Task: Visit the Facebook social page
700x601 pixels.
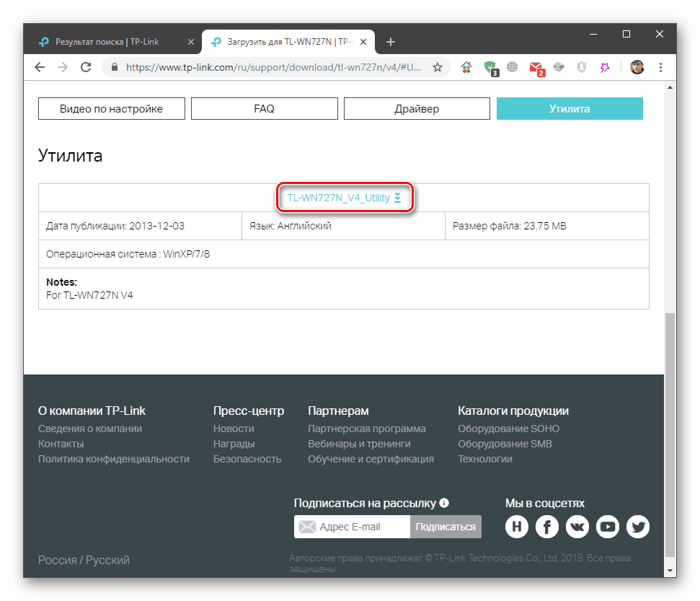Action: (547, 527)
